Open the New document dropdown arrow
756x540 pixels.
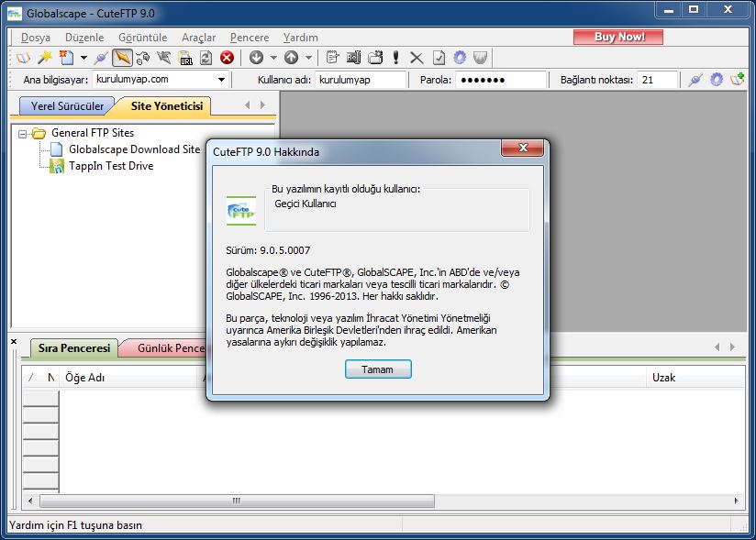[83, 58]
